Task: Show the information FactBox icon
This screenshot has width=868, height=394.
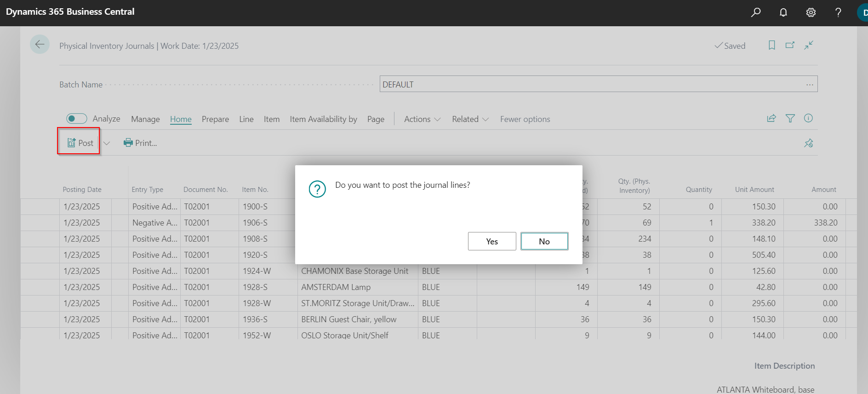Action: pyautogui.click(x=808, y=118)
